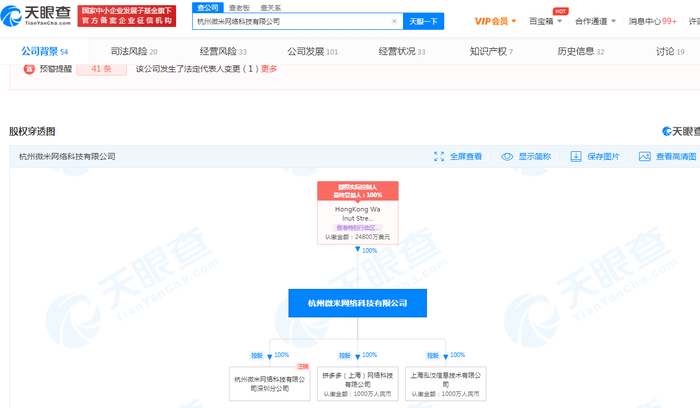700x408 pixels.
Task: Click 控股 tag above 上海泓汶 node
Action: [433, 355]
